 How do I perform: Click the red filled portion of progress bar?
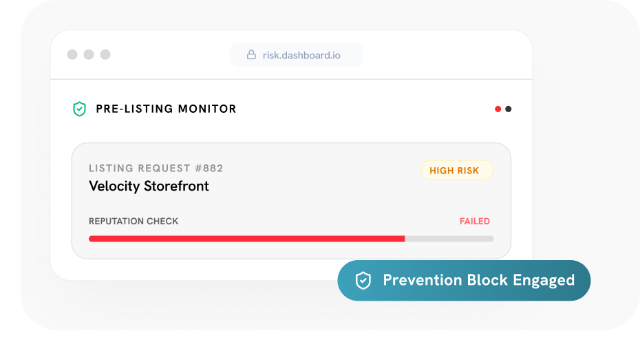coord(246,239)
